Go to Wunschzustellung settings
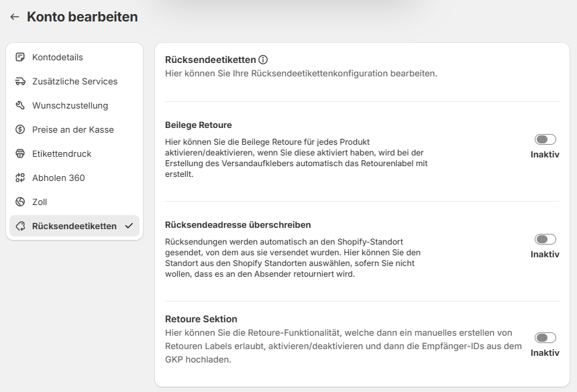This screenshot has width=577, height=392. 74,105
